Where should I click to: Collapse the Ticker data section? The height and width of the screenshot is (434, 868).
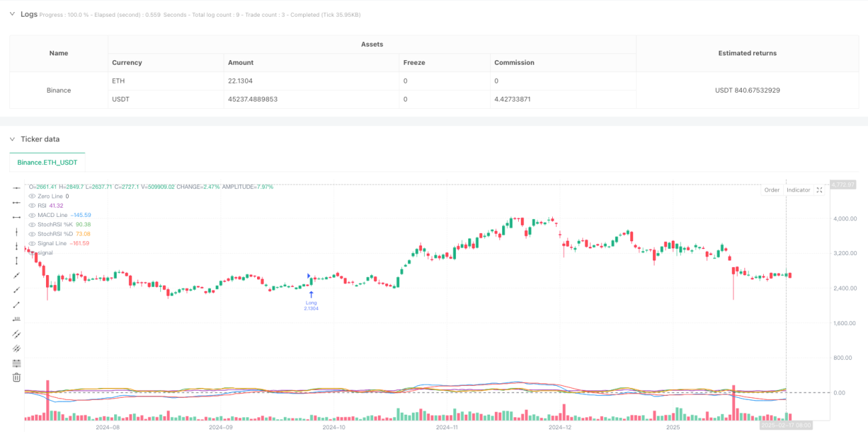point(12,139)
